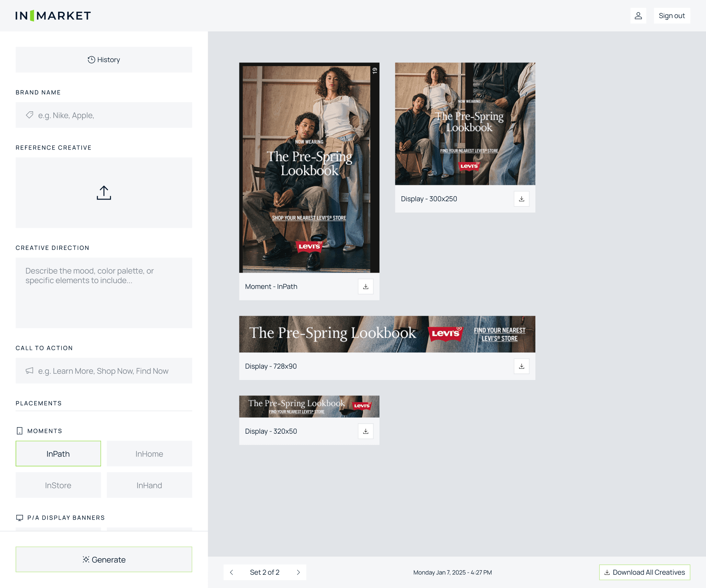Download the Moment - InPath creative
Viewport: 706px width, 588px height.
tap(366, 287)
